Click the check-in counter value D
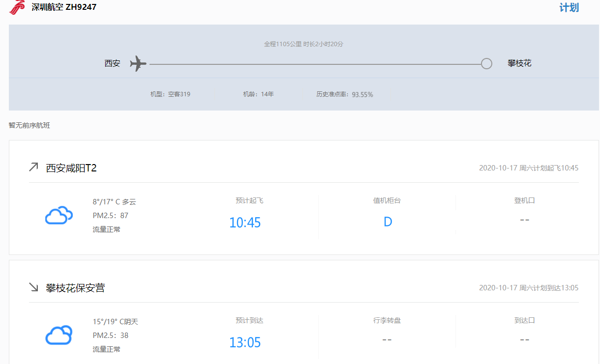Screen dimensions: 600x364 (x=388, y=222)
